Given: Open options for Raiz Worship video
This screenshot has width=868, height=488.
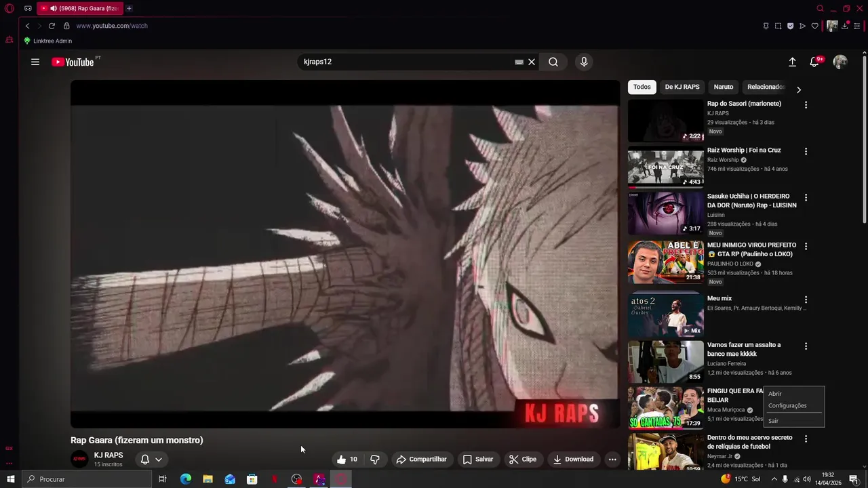Looking at the screenshot, I should click(806, 151).
